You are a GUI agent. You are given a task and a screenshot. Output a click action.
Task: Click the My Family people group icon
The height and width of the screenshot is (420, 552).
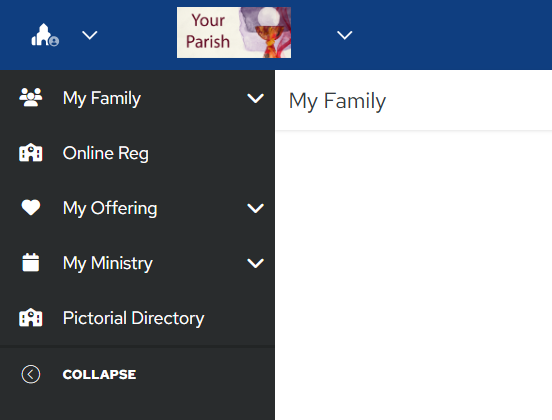coord(31,98)
